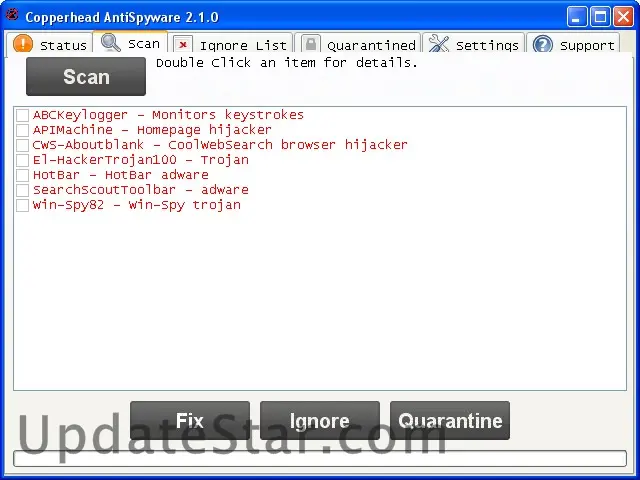
Task: Click the Copperhead app icon in title bar
Action: tap(12, 16)
